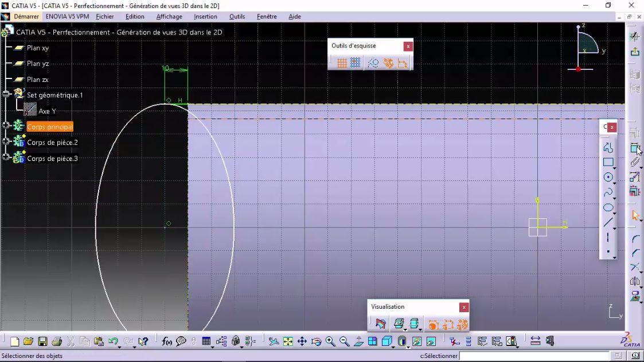
Task: Select the Spline sketch tool
Action: (x=608, y=192)
